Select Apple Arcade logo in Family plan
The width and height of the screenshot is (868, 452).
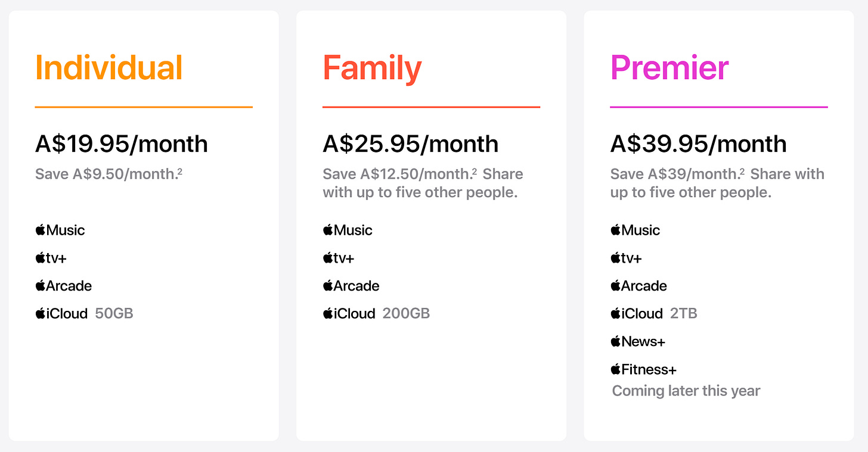click(x=351, y=286)
